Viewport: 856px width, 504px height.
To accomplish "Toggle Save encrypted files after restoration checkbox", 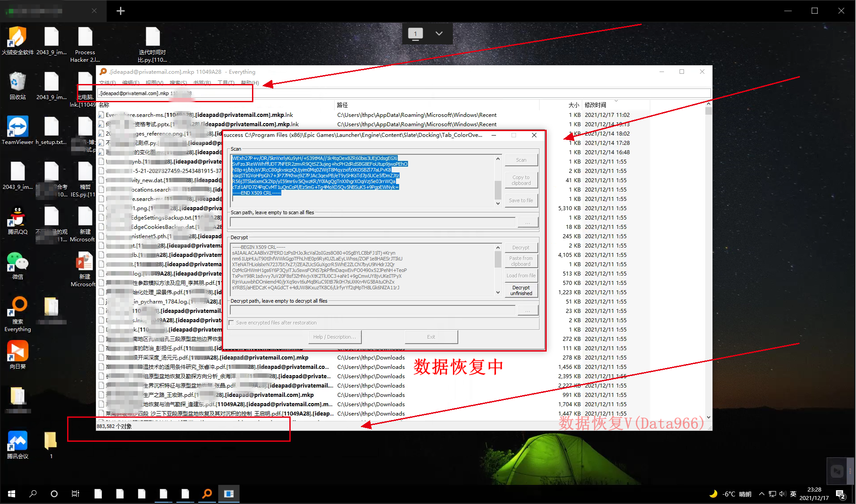I will point(231,323).
